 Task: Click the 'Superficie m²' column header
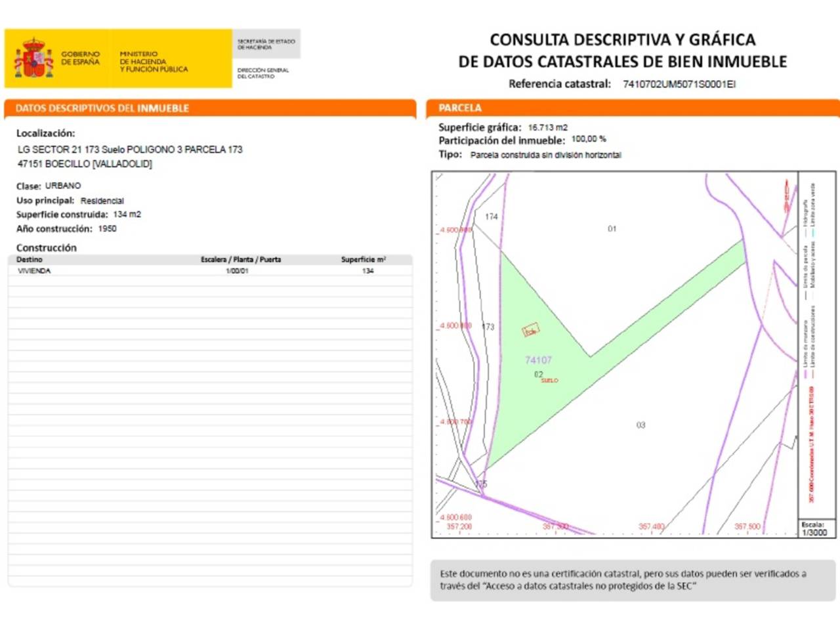(x=364, y=260)
